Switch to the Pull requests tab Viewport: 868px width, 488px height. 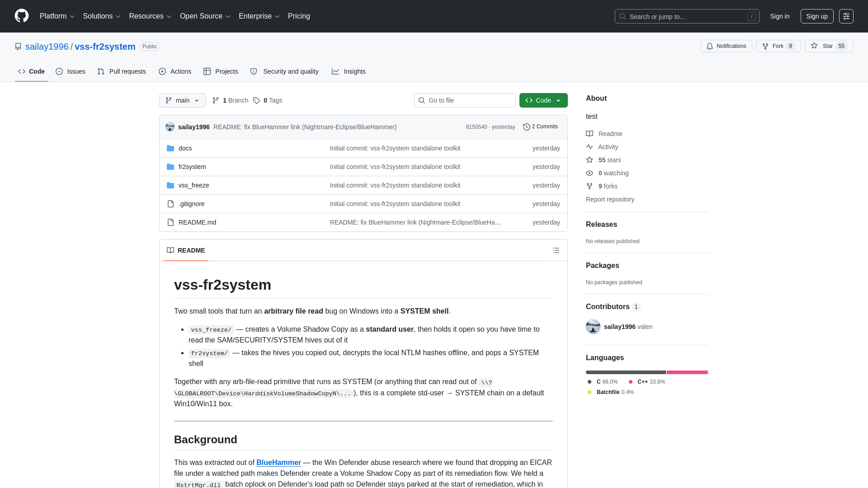tap(122, 71)
